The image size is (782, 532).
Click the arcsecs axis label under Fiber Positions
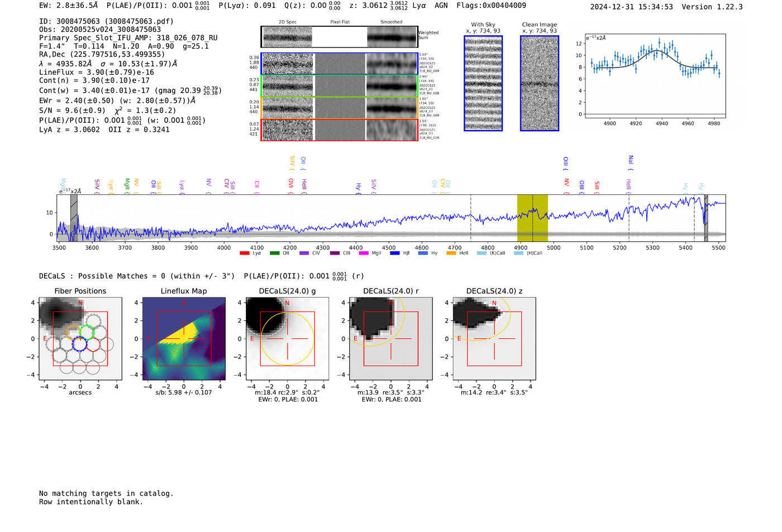click(80, 392)
